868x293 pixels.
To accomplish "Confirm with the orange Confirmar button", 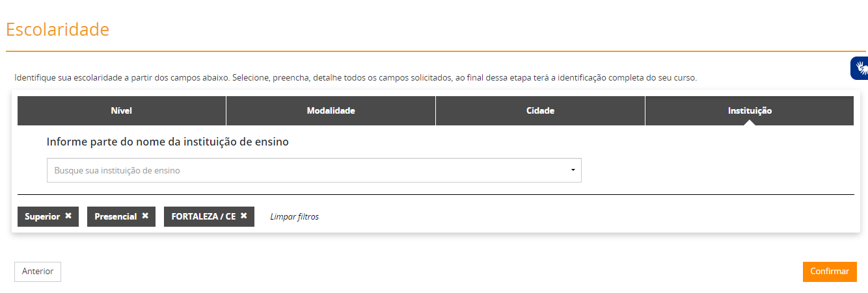I will pos(830,272).
